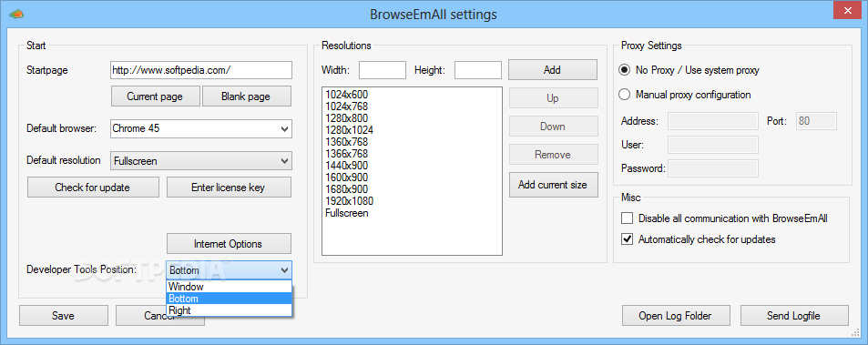Click the Blank page button

[x=246, y=96]
